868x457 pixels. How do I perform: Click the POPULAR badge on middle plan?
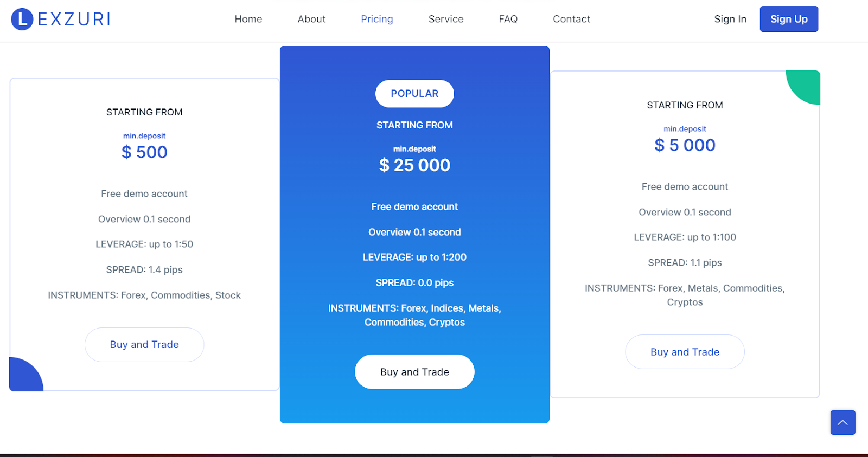[x=414, y=94]
